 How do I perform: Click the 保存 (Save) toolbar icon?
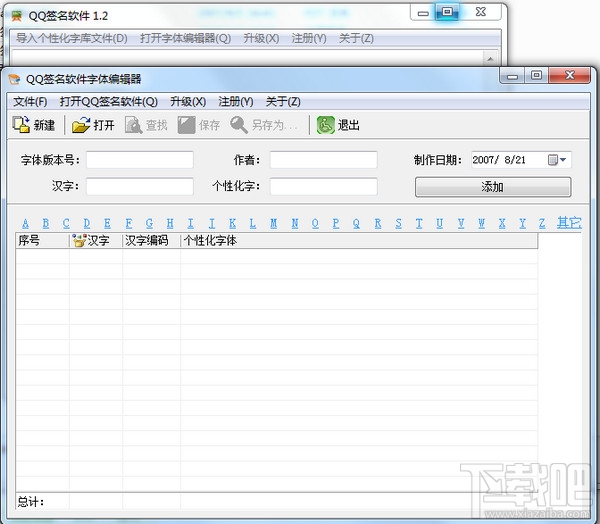(186, 125)
